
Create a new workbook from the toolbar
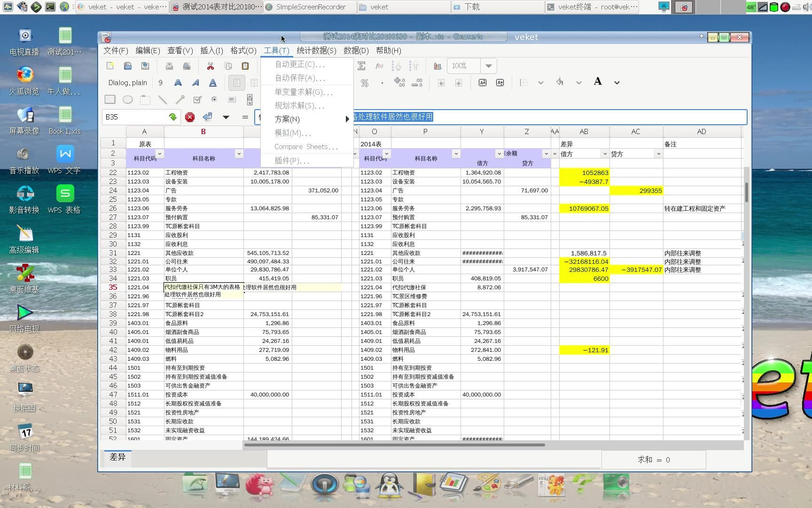[x=110, y=66]
